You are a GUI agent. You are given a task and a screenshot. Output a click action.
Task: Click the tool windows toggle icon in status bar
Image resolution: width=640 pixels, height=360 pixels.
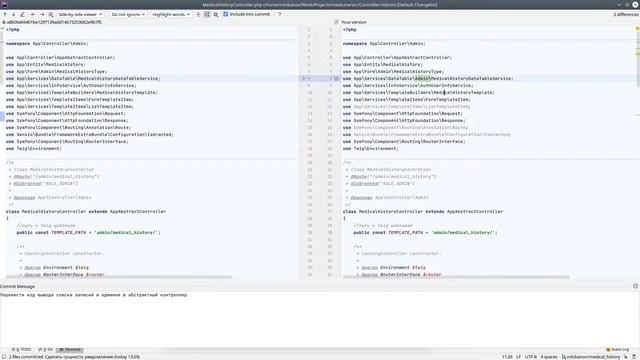click(4, 357)
